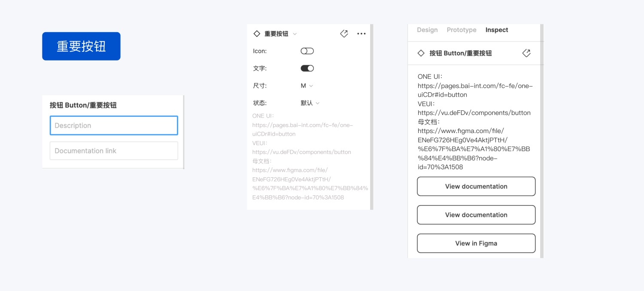Open the three-dot more options menu
The width and height of the screenshot is (644, 291).
pos(361,33)
